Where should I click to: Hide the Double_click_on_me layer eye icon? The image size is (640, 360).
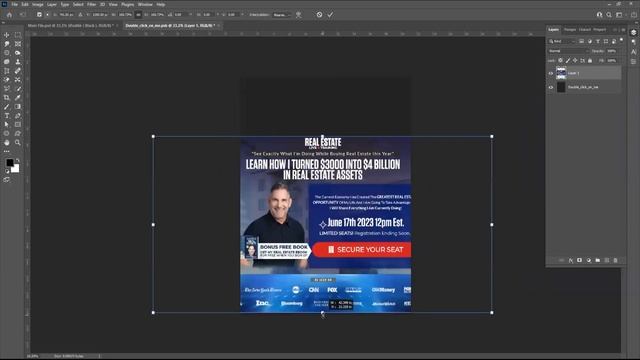(x=551, y=87)
